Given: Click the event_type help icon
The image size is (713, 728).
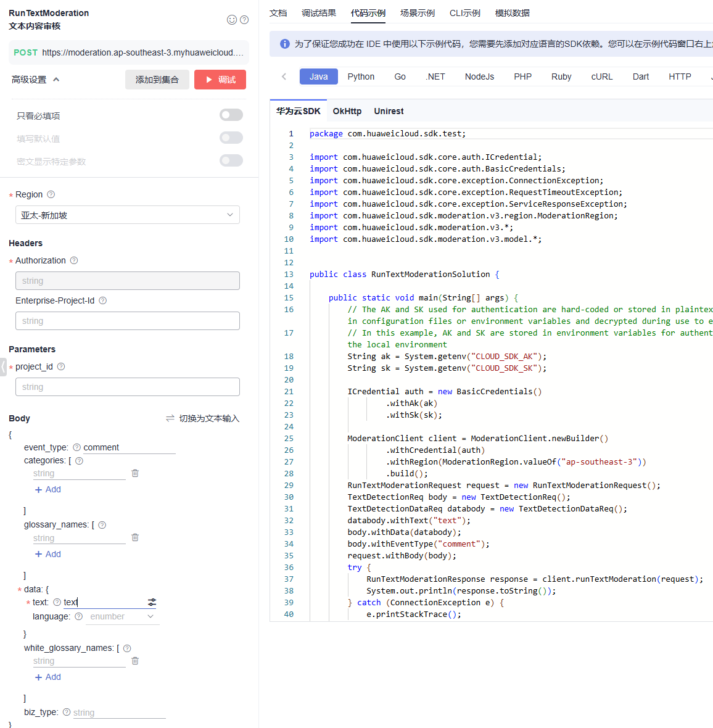Looking at the screenshot, I should coord(76,447).
